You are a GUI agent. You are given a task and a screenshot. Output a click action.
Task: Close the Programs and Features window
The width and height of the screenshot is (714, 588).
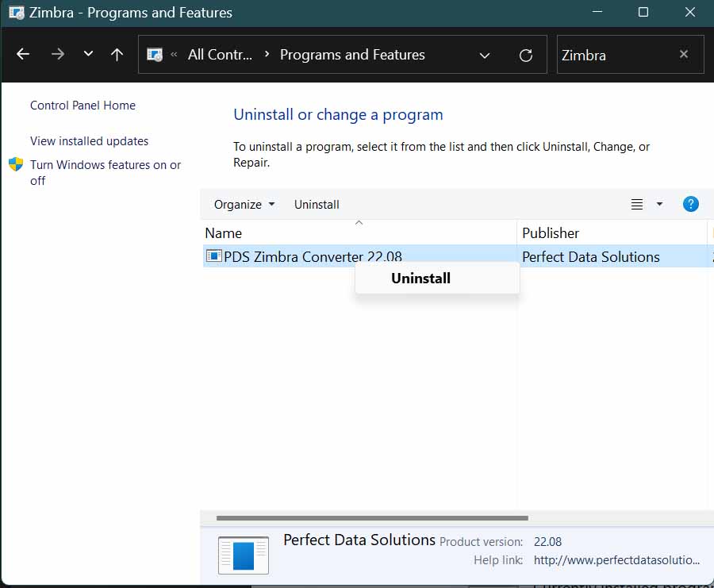[690, 12]
